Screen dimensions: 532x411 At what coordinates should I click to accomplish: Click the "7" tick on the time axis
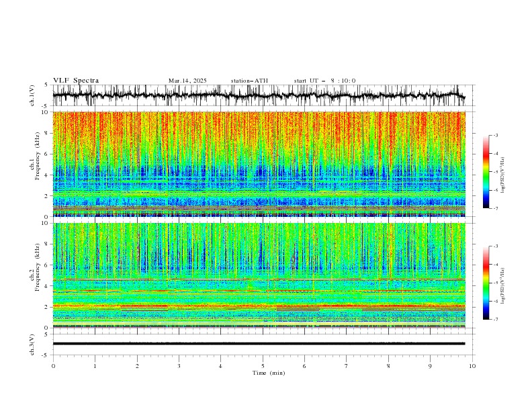(x=347, y=366)
